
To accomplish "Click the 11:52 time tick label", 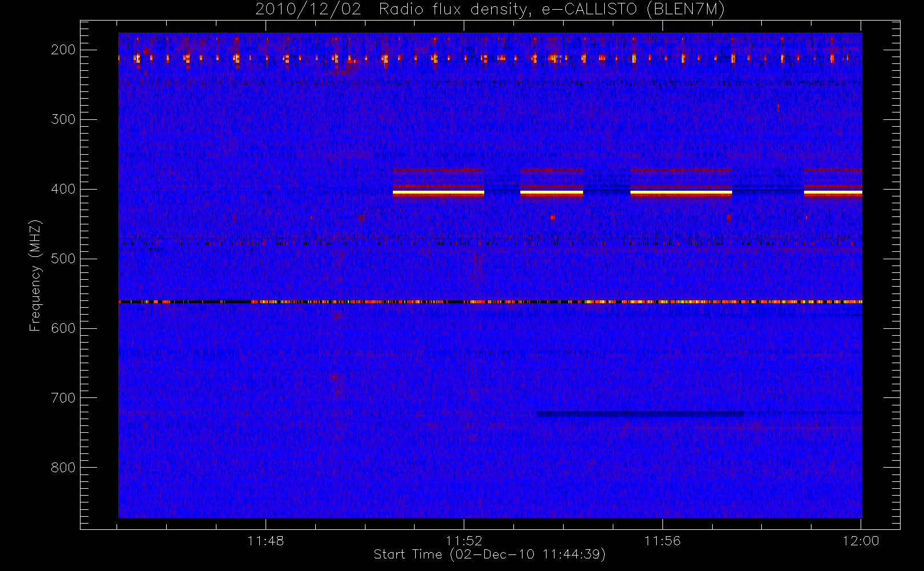I will tap(464, 541).
